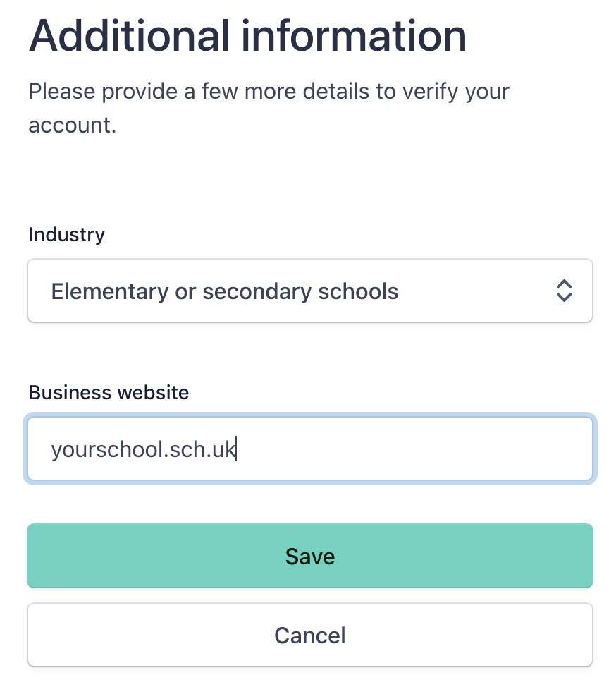Click the word 'information' in the title
The height and width of the screenshot is (687, 616).
click(355, 36)
